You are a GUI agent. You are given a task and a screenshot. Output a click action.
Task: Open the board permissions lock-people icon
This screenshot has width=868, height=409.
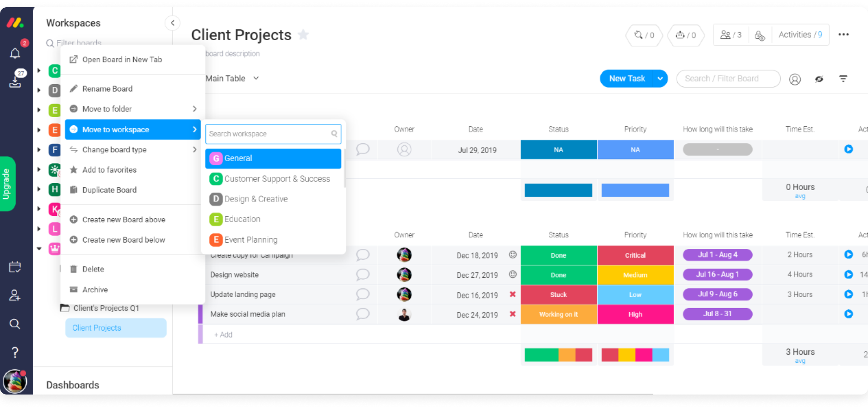760,35
